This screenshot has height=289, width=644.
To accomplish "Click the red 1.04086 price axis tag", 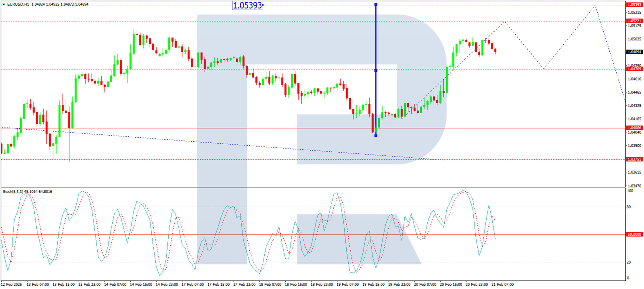I will click(634, 128).
